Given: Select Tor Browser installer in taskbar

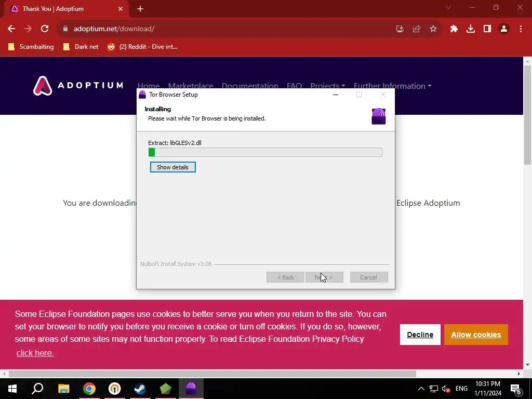Looking at the screenshot, I should 191,389.
